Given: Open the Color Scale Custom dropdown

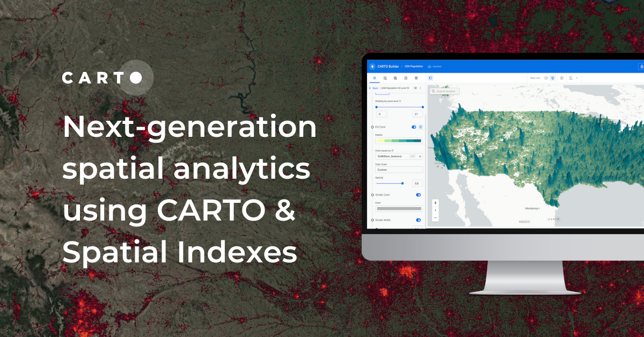Looking at the screenshot, I should tap(398, 169).
